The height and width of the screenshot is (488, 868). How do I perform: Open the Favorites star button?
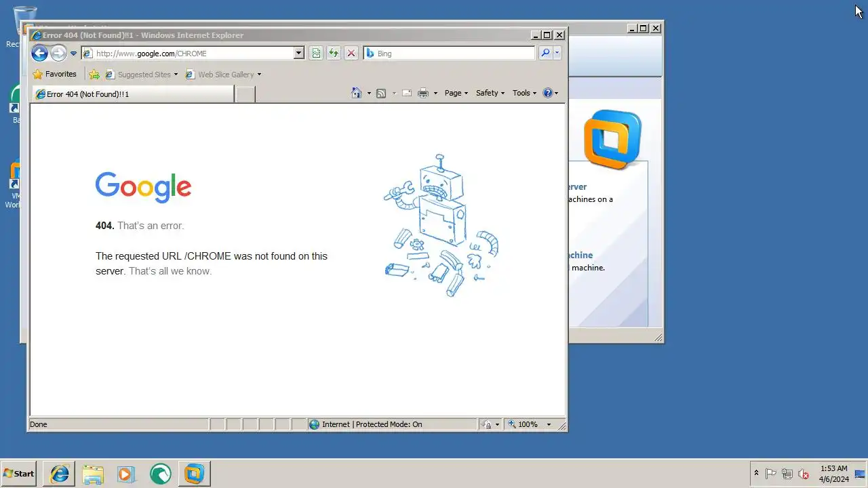click(54, 74)
